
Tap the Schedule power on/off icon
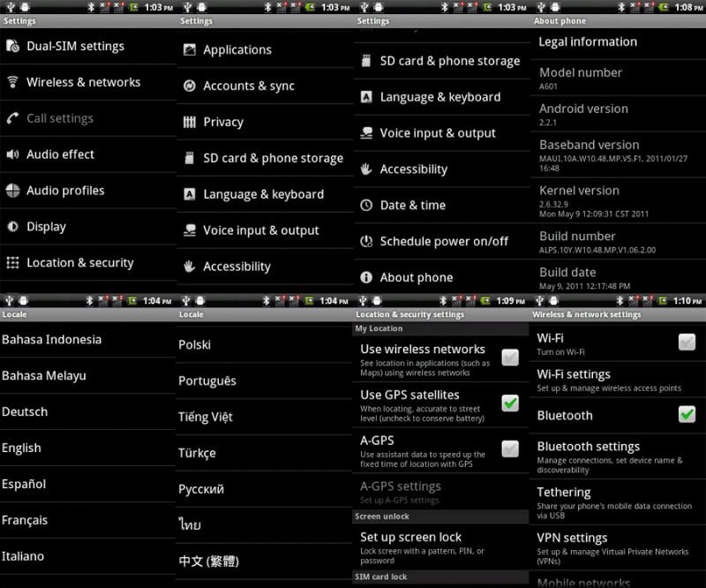point(366,242)
